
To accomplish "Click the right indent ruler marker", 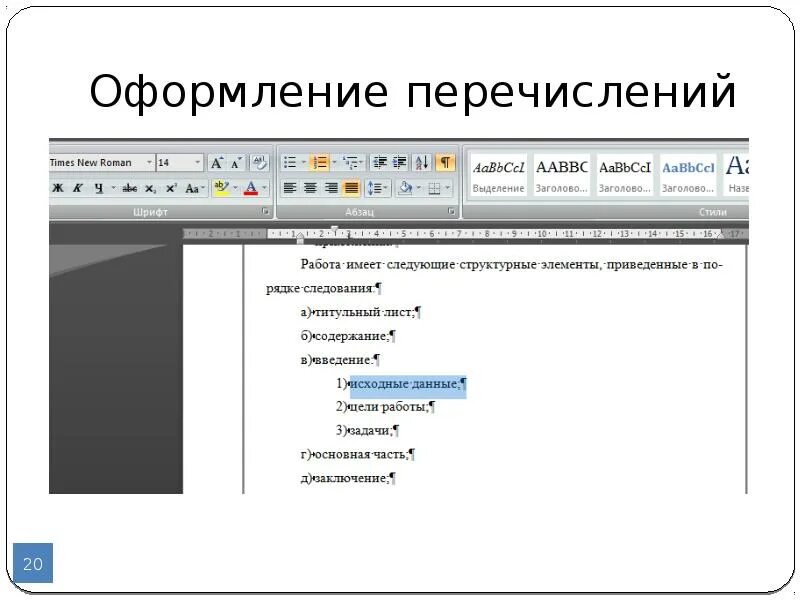I will coord(720,234).
